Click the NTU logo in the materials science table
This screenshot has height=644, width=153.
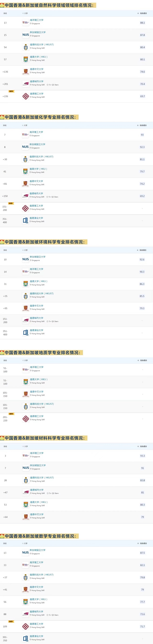[26, 456]
